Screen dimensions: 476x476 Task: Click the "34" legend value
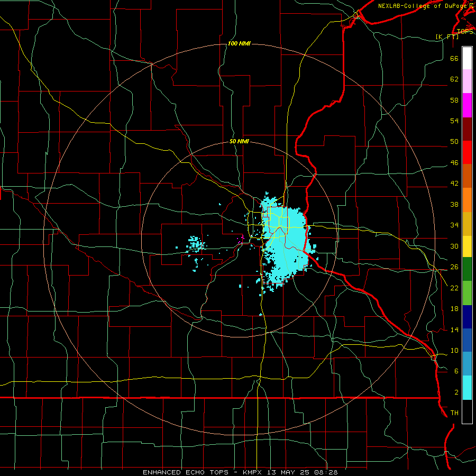coord(454,225)
